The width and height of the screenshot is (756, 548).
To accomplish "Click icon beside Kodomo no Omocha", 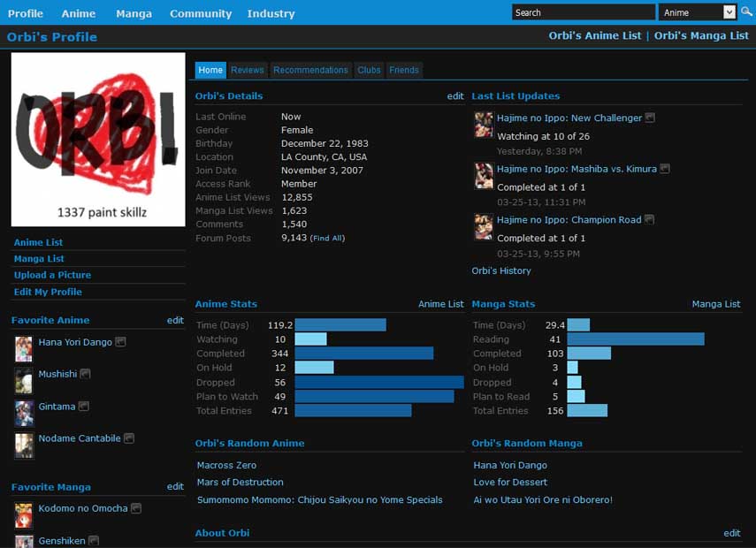I will coord(136,508).
